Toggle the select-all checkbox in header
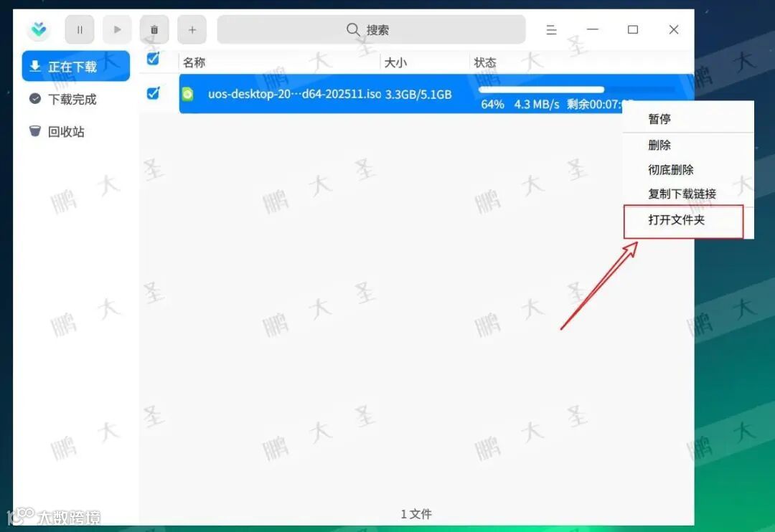This screenshot has width=775, height=532. (154, 59)
